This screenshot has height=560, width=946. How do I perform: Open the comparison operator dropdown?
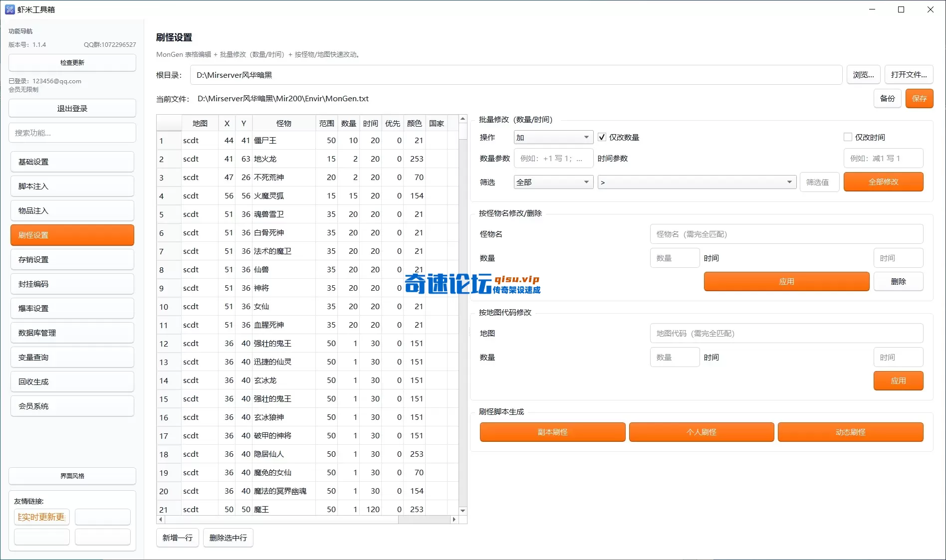click(697, 182)
